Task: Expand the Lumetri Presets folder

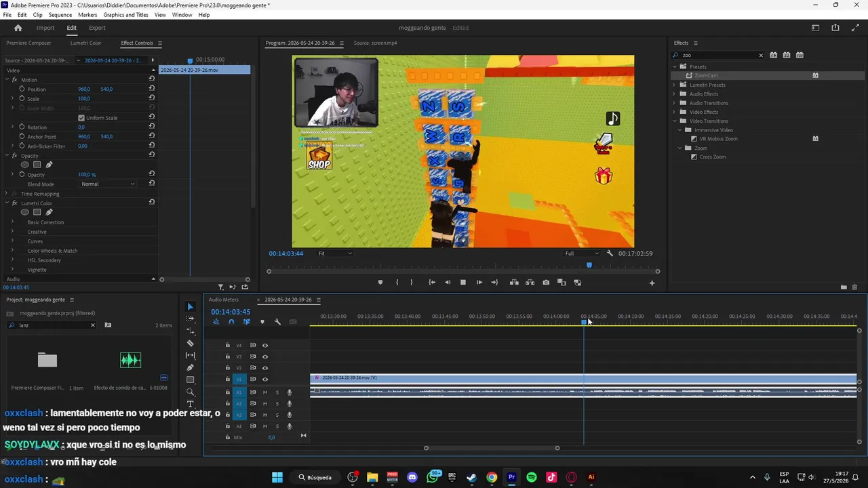Action: (675, 85)
